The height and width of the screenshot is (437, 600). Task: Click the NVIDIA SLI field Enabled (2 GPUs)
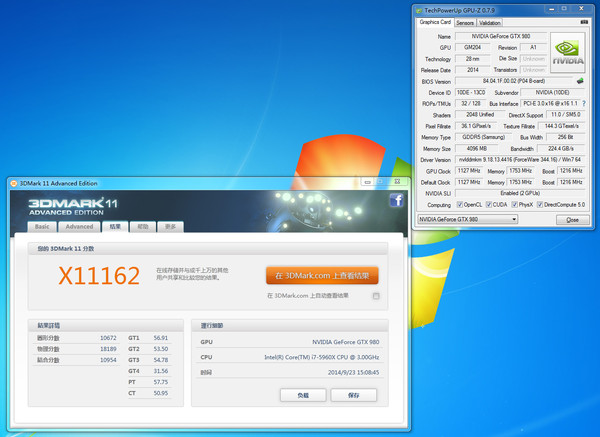[x=520, y=193]
